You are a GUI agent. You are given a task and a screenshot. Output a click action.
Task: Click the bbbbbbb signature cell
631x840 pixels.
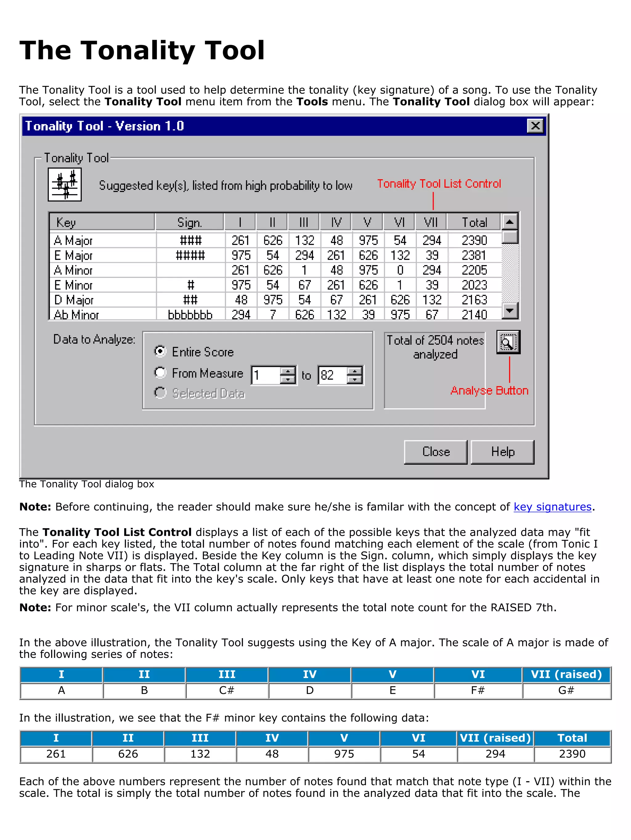click(190, 314)
